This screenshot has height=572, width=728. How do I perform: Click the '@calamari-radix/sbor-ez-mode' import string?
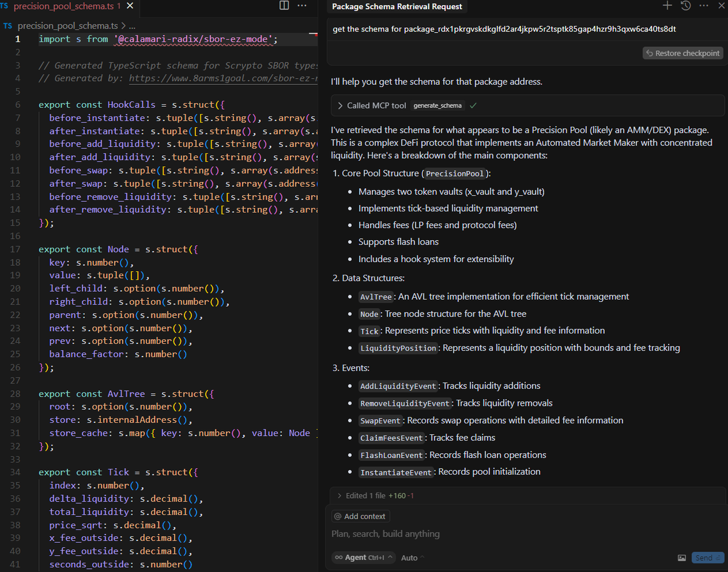pos(194,39)
